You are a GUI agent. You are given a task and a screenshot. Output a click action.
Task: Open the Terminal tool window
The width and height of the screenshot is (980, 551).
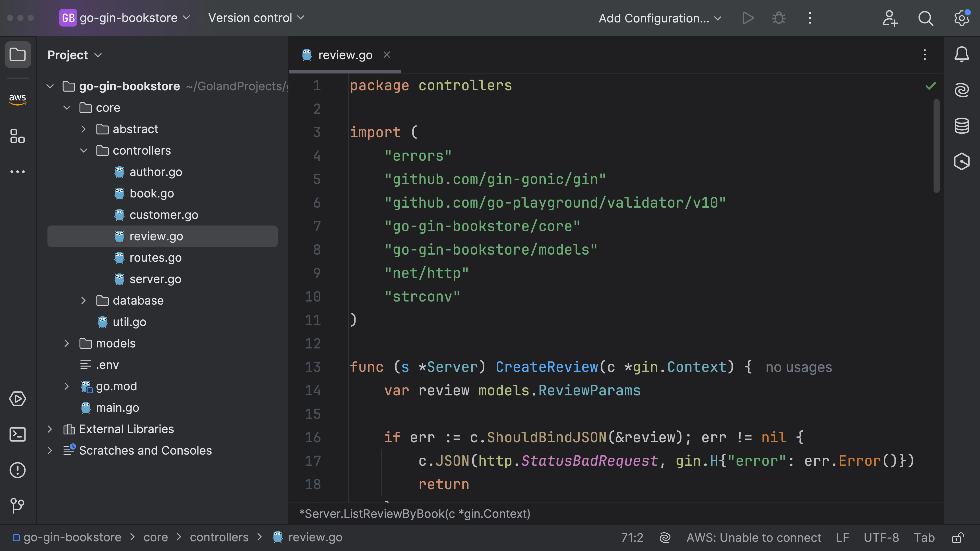tap(18, 434)
